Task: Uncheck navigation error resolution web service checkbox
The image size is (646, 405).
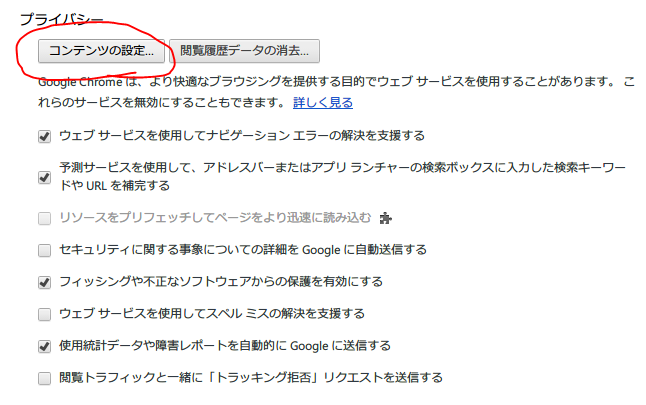Action: pyautogui.click(x=44, y=136)
